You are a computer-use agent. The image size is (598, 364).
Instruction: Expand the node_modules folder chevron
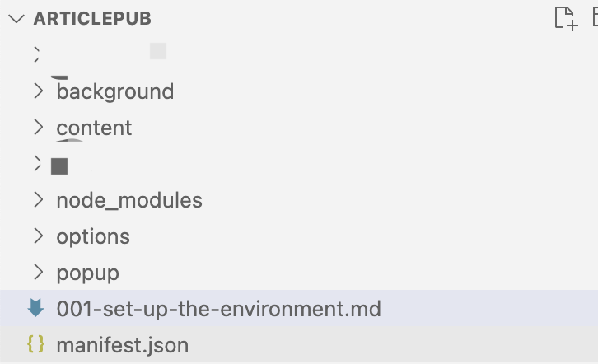coord(38,200)
